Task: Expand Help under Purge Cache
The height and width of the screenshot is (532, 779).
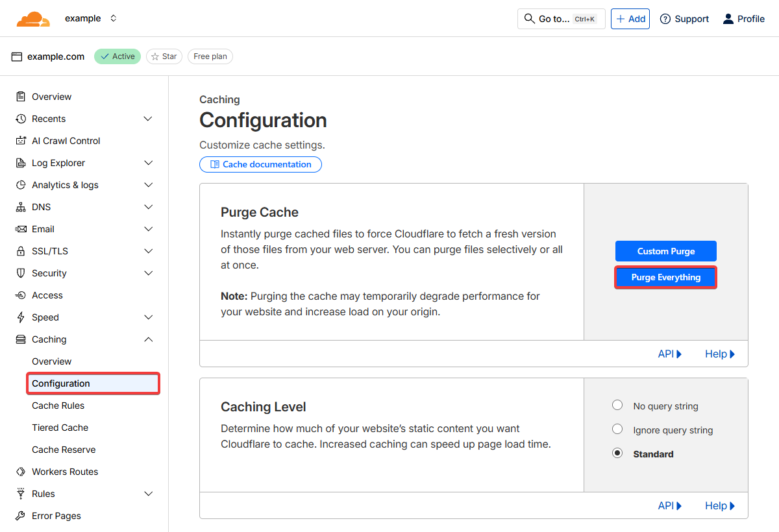Action: coord(720,354)
